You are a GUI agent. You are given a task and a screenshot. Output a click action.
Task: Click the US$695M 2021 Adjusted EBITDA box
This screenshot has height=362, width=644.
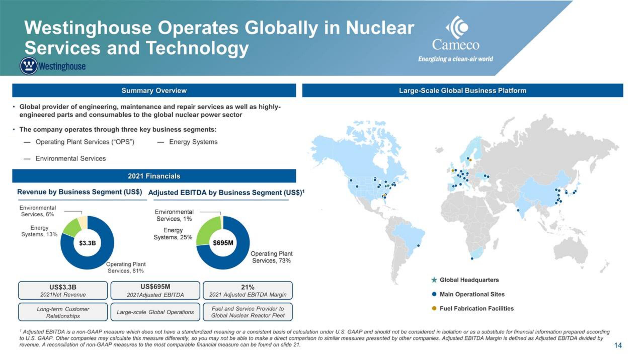pos(155,290)
